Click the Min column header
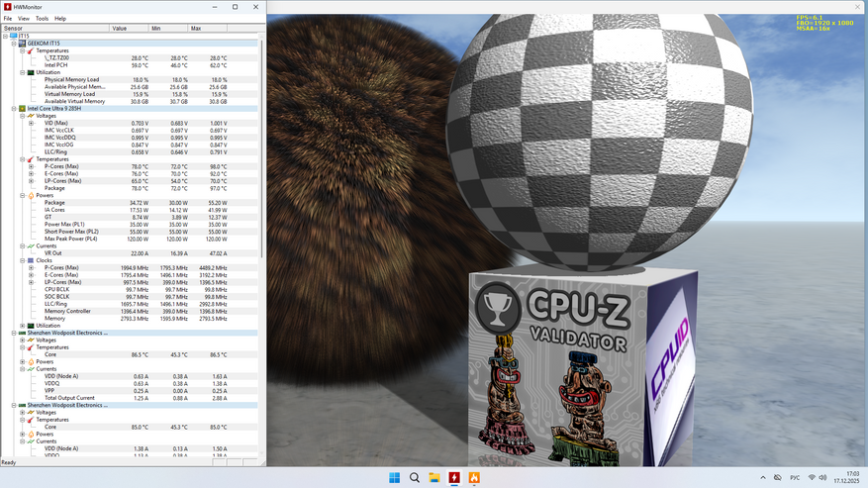The height and width of the screenshot is (488, 868). tap(169, 29)
